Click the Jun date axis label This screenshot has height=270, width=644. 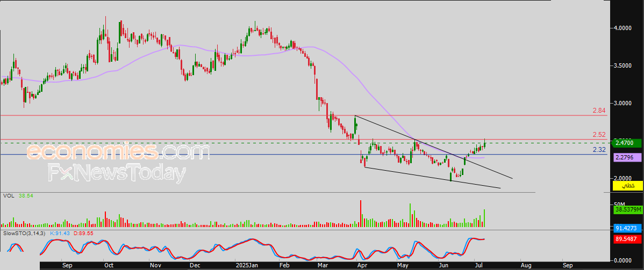(x=443, y=266)
